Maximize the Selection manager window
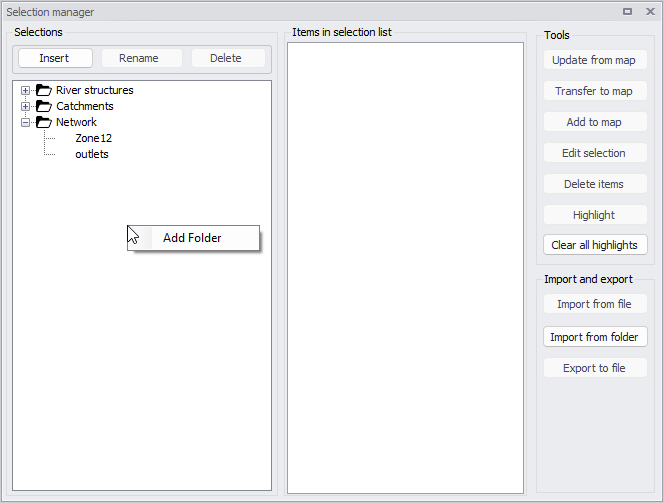 click(628, 11)
